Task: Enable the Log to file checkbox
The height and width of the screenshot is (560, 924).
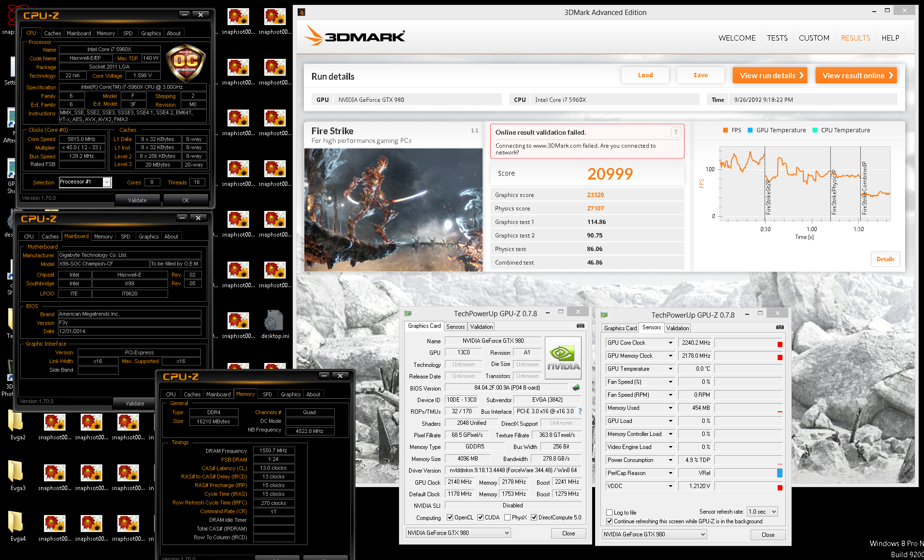Action: [x=610, y=513]
